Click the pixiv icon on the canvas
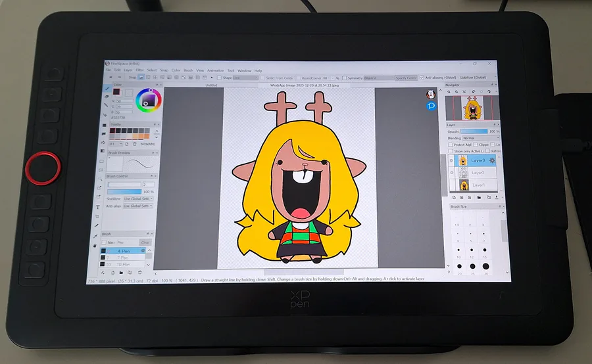Viewport: 592px width, 364px height. coord(431,106)
